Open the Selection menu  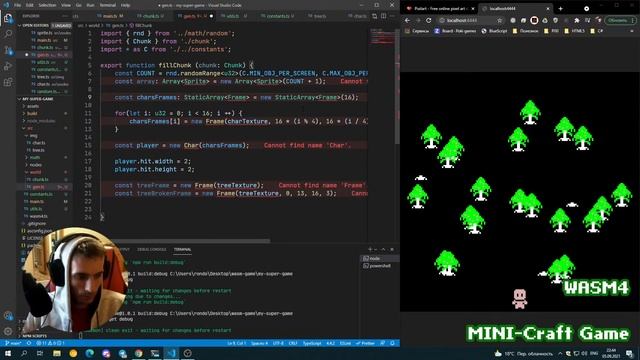pos(47,5)
